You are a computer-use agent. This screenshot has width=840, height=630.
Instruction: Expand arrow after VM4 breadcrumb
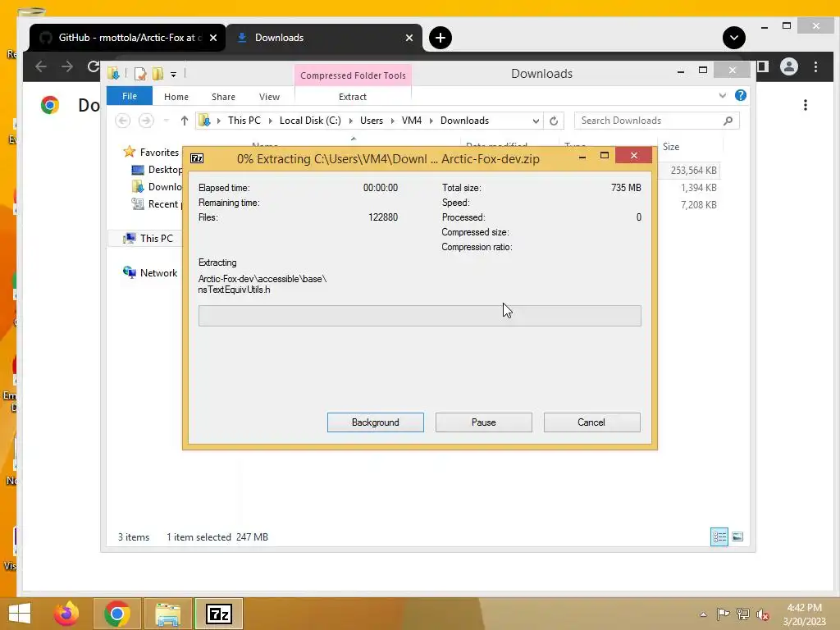click(x=431, y=121)
